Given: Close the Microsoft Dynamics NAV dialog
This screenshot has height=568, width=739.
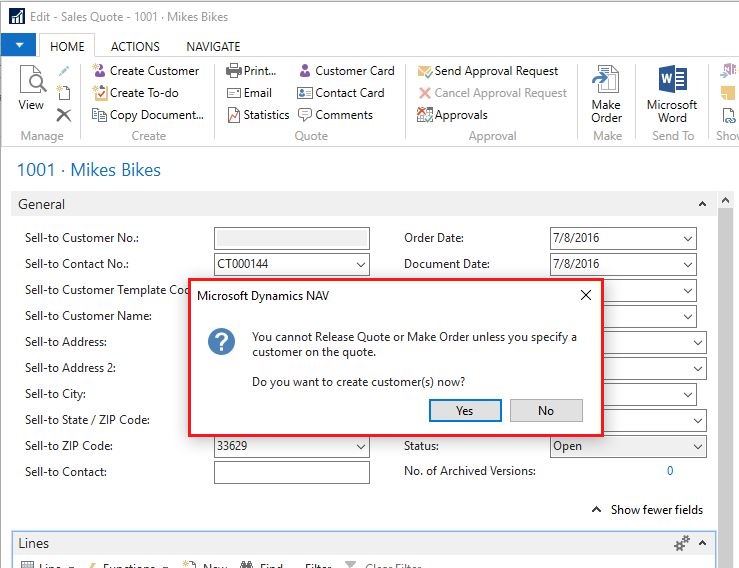Looking at the screenshot, I should coord(586,295).
